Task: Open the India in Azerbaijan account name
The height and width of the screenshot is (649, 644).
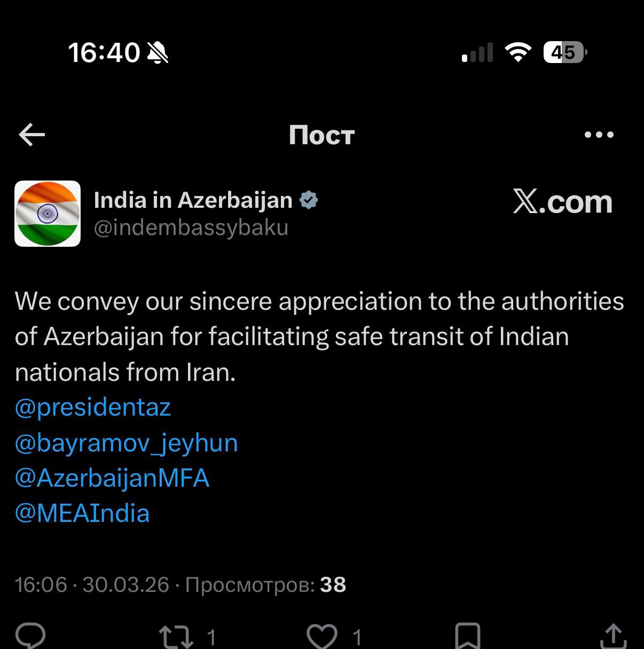Action: pyautogui.click(x=193, y=200)
